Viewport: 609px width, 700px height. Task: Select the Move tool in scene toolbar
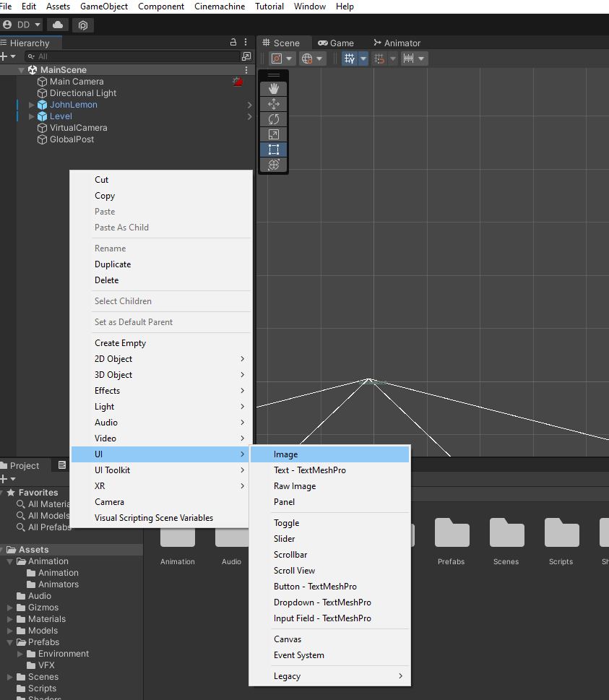pyautogui.click(x=274, y=104)
